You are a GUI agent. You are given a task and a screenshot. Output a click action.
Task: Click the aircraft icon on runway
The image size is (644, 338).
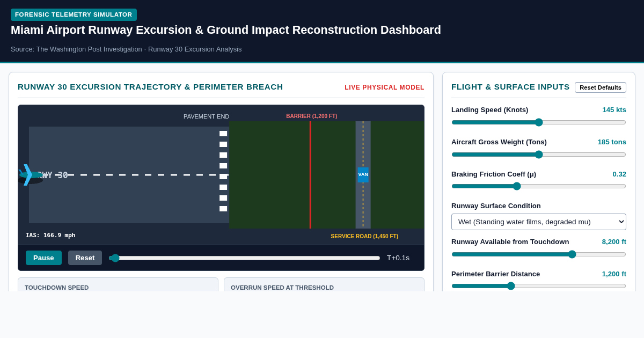click(x=30, y=174)
